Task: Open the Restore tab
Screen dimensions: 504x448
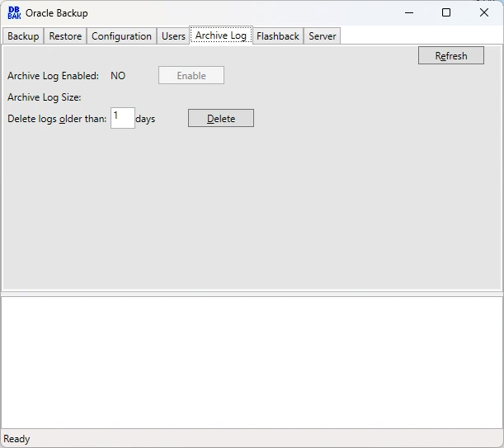Action: coord(65,36)
